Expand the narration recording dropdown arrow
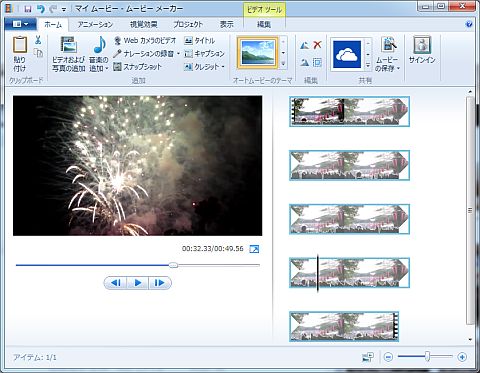The height and width of the screenshot is (373, 480). point(178,54)
